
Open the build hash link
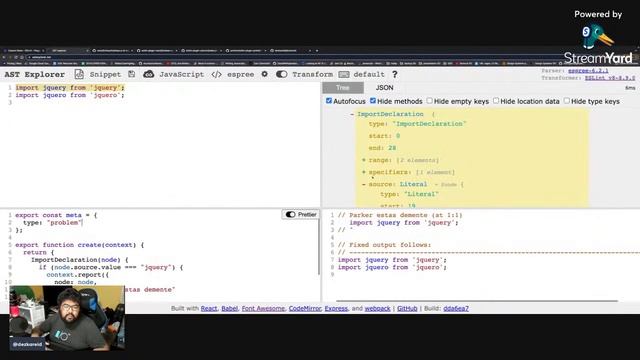456,309
